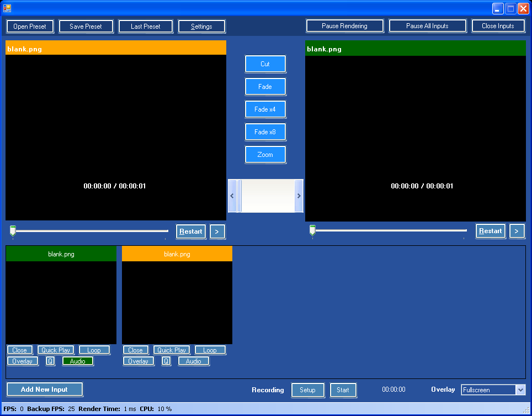
Task: Click the right output time 00:00:00 / 00:00:01
Action: pyautogui.click(x=422, y=186)
